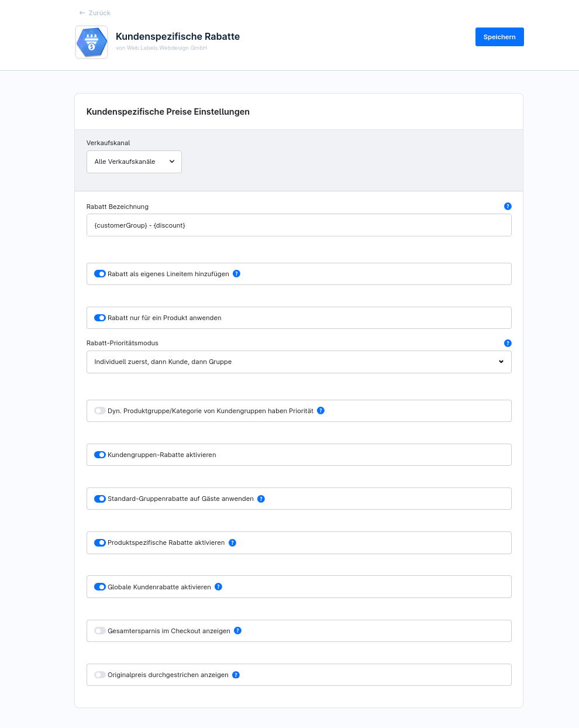Toggle Rabatt nur für ein Produkt anwenden
579x728 pixels.
point(100,318)
